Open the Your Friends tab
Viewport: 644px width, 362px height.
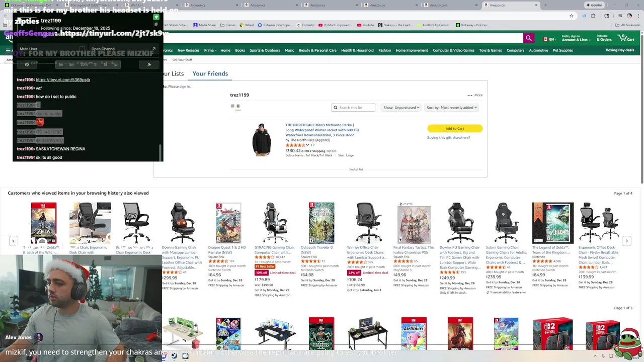210,73
